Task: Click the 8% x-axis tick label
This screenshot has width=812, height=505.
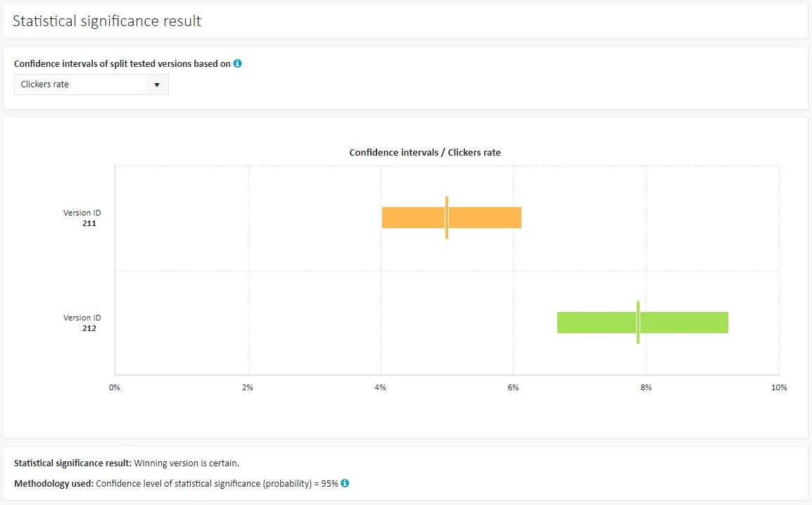Action: click(646, 387)
